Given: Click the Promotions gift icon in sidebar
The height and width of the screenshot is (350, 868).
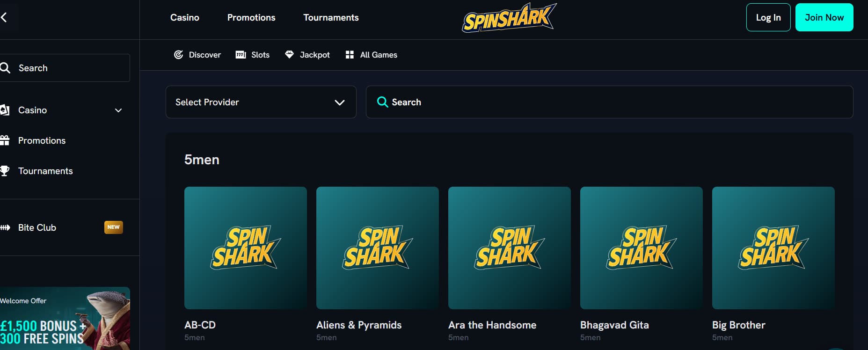Looking at the screenshot, I should pos(5,140).
